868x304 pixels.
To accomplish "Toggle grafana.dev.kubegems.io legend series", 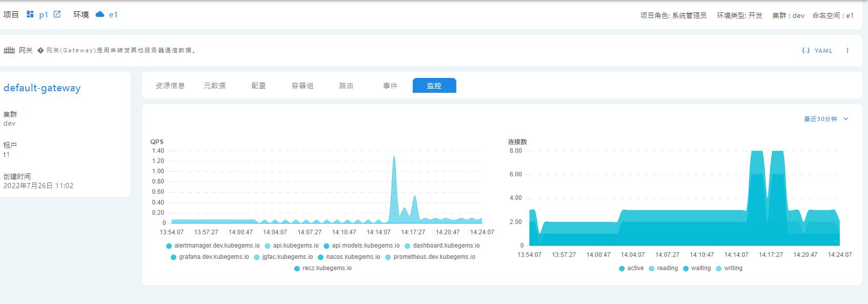I will 210,257.
